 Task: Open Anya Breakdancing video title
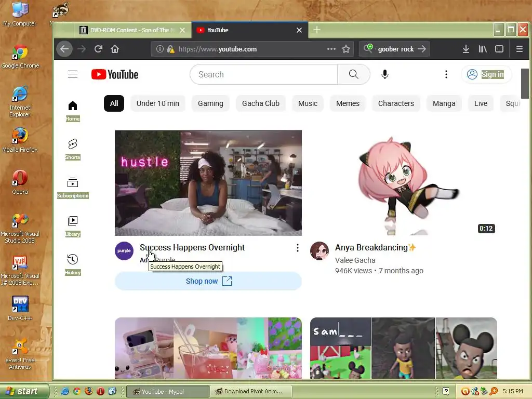pos(375,248)
